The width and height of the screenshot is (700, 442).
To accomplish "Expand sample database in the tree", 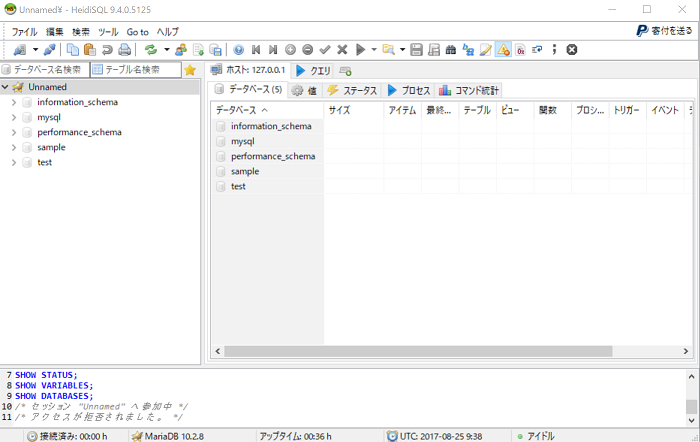I will (14, 147).
